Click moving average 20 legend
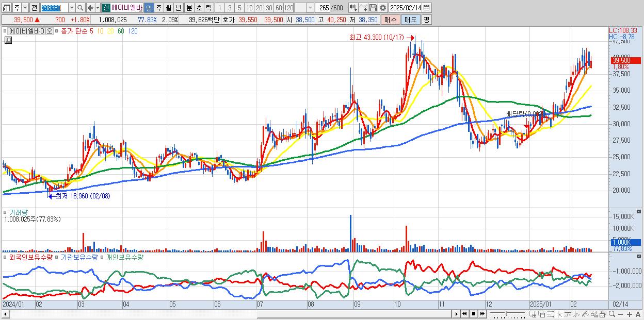 [x=110, y=31]
